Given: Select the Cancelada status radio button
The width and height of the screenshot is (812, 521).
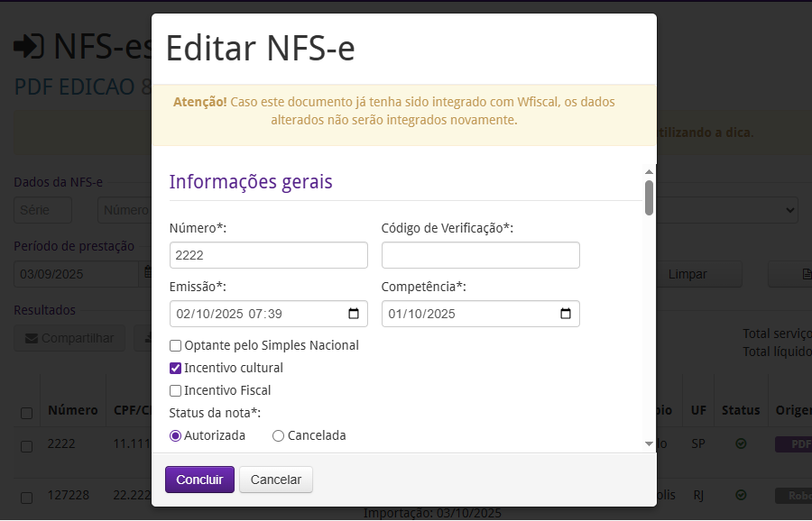Looking at the screenshot, I should [279, 435].
